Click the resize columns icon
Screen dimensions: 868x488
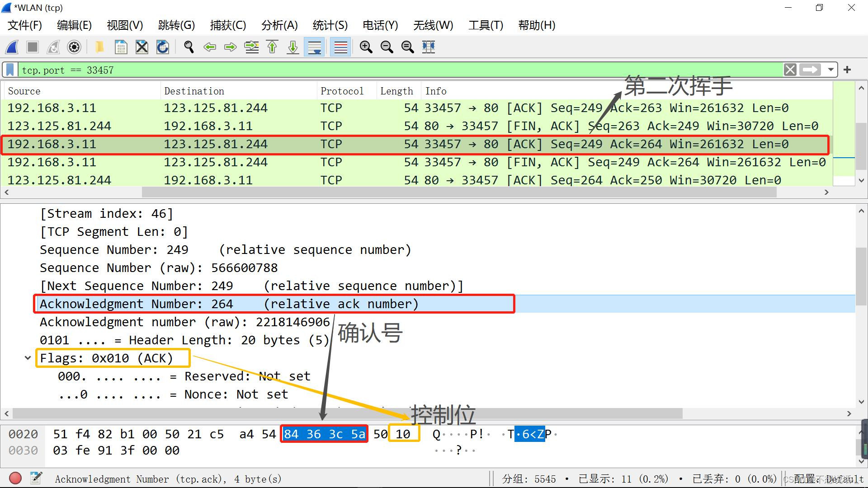coord(429,47)
